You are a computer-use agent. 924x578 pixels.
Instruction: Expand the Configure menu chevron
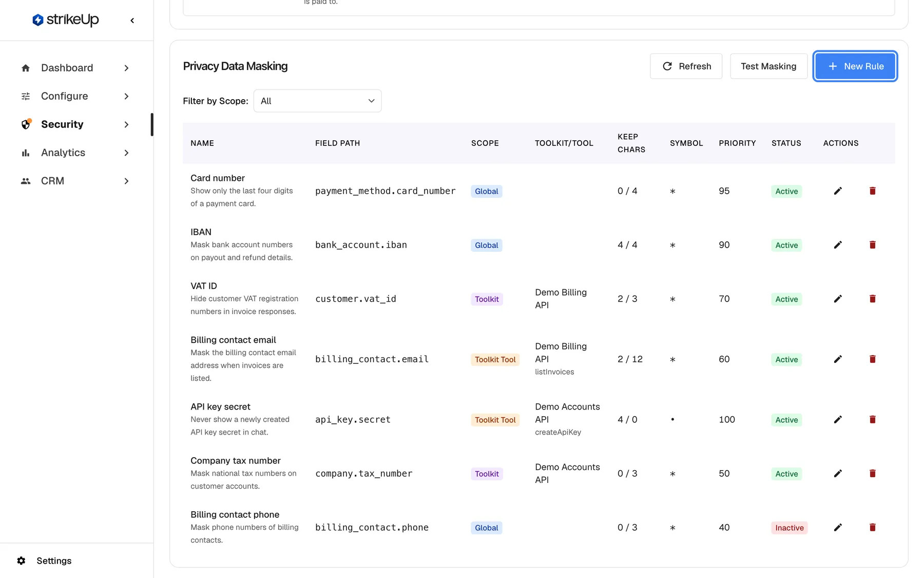click(x=126, y=97)
